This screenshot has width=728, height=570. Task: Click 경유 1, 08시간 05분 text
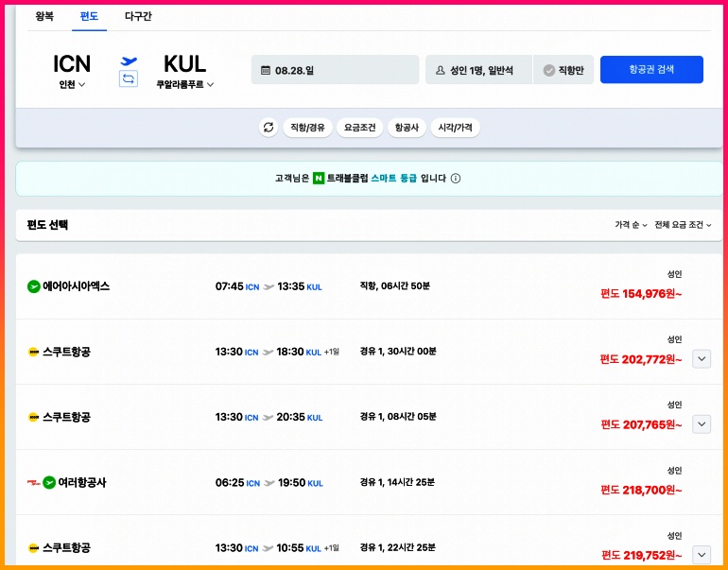tap(398, 417)
